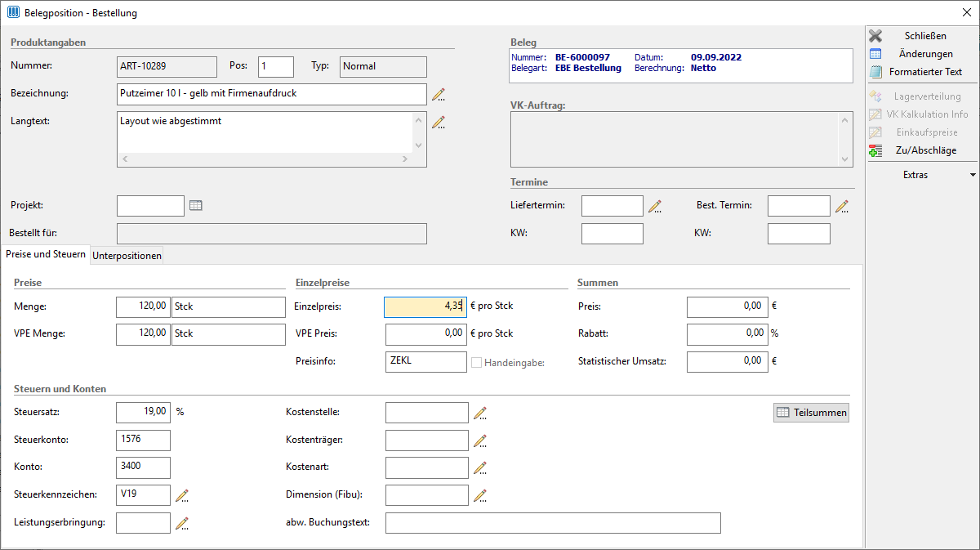
Task: Click the Teilsummen button
Action: click(811, 413)
